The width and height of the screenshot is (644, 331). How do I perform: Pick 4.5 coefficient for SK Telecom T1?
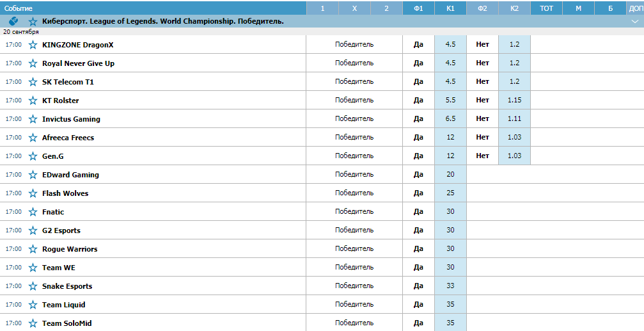451,81
